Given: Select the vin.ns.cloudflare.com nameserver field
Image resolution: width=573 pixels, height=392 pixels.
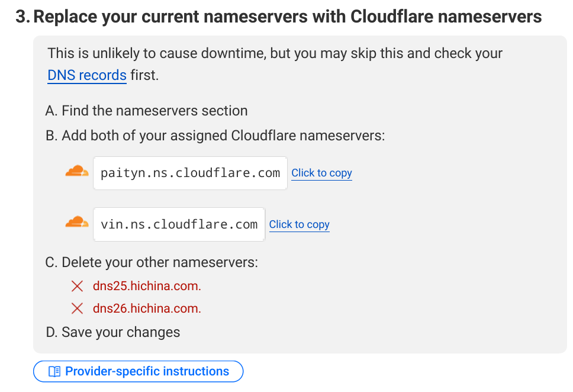Looking at the screenshot, I should [x=179, y=224].
